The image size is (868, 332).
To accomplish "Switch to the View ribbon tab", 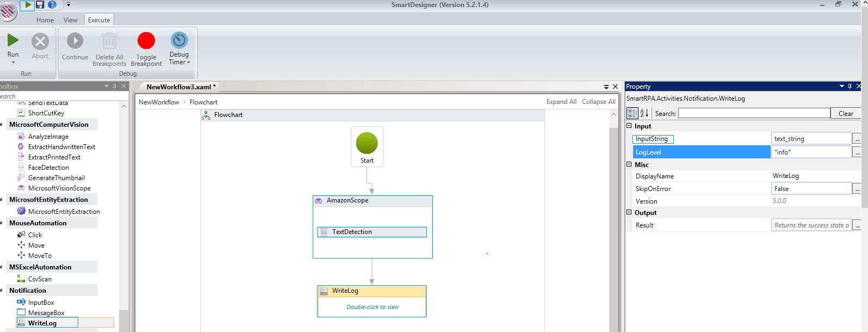I will (x=71, y=20).
